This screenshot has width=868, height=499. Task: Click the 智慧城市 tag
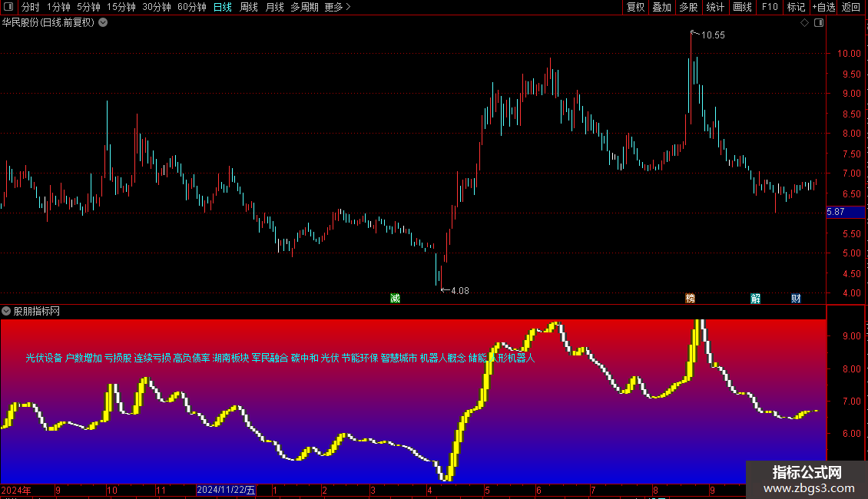click(x=399, y=358)
